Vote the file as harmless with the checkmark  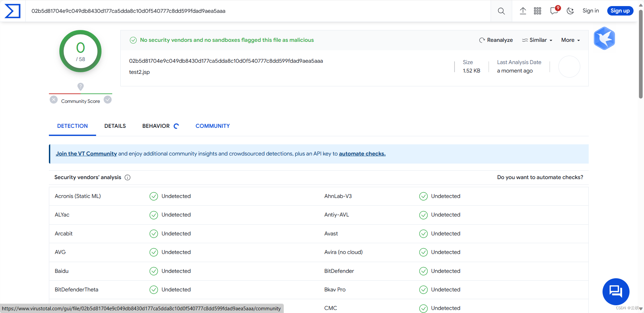pos(107,99)
